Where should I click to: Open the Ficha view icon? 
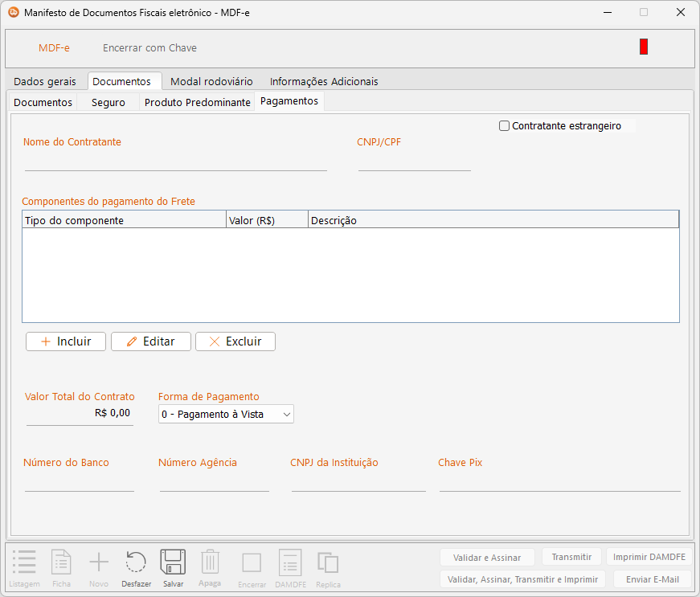(x=62, y=563)
